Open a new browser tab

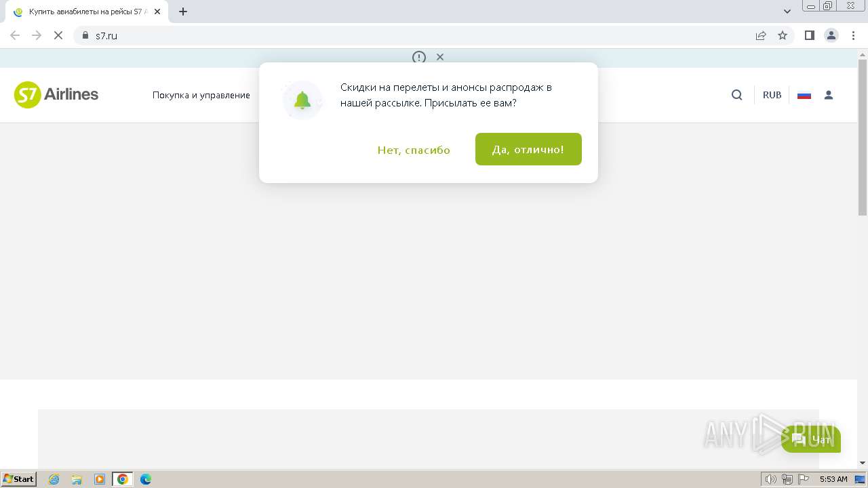(183, 12)
